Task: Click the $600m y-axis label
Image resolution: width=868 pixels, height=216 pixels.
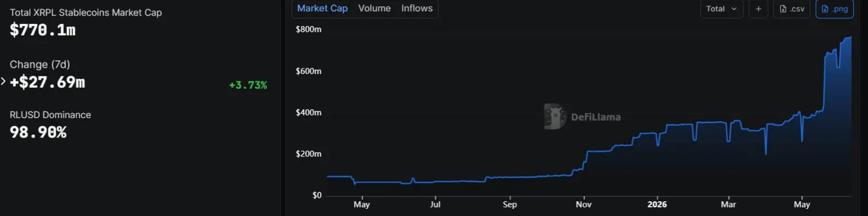Action: [x=308, y=71]
